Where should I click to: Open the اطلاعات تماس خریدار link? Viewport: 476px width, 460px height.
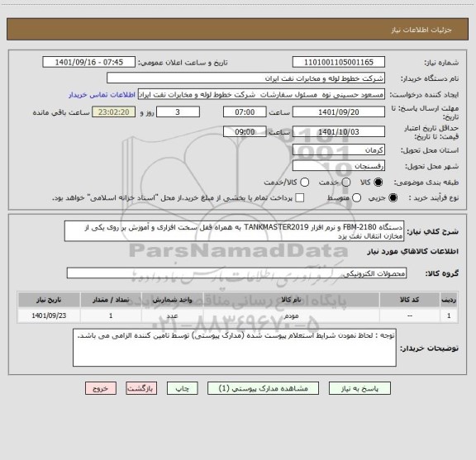pyautogui.click(x=102, y=95)
